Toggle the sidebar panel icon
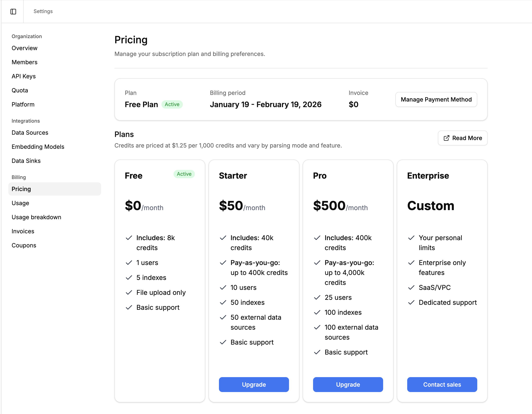This screenshot has width=532, height=414. (x=13, y=11)
